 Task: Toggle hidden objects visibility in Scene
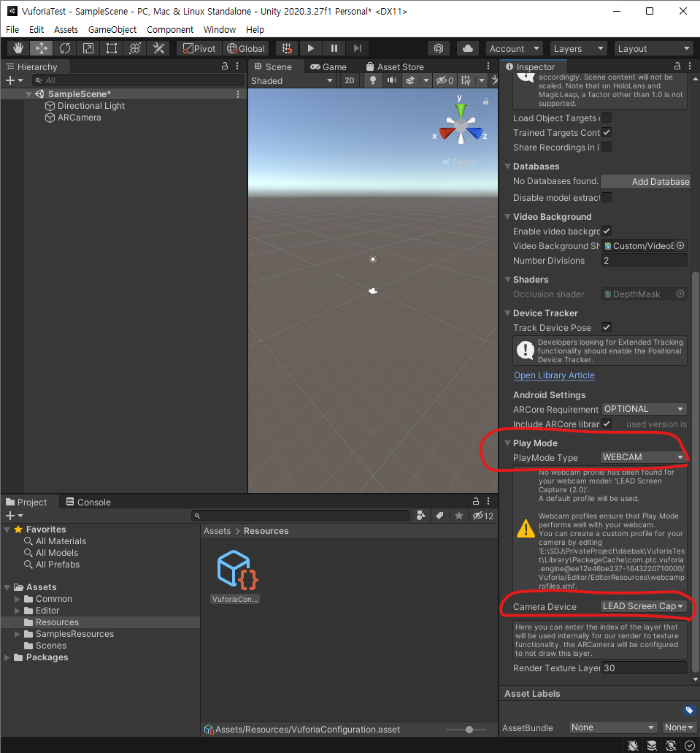click(x=444, y=80)
